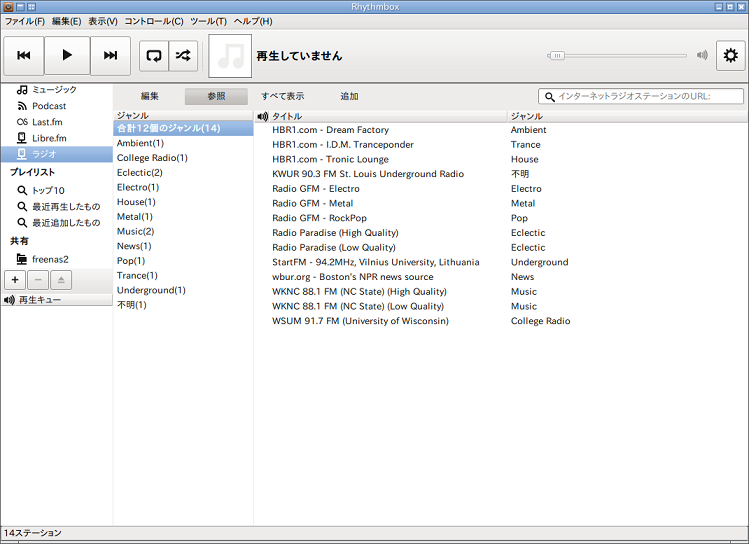Click the 追加 add station button
Image resolution: width=749 pixels, height=544 pixels.
(x=349, y=96)
